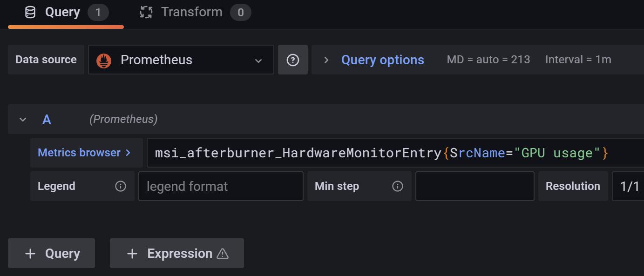Click the MD = auto = 213 text
Viewport: 644px width, 276px height.
(x=488, y=60)
